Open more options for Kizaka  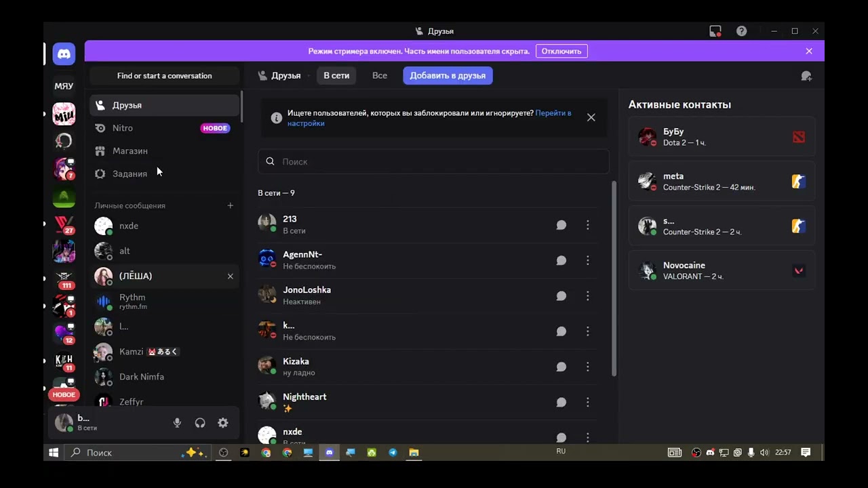588,367
